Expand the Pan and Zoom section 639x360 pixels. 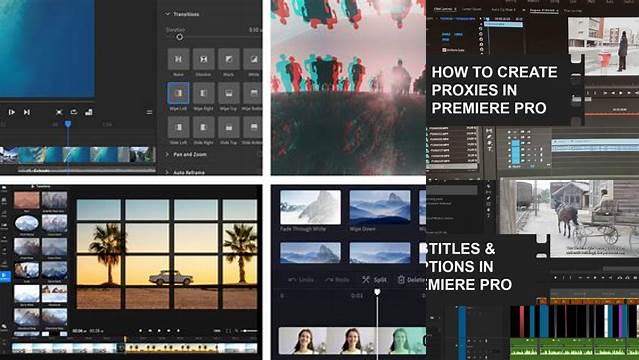point(167,155)
